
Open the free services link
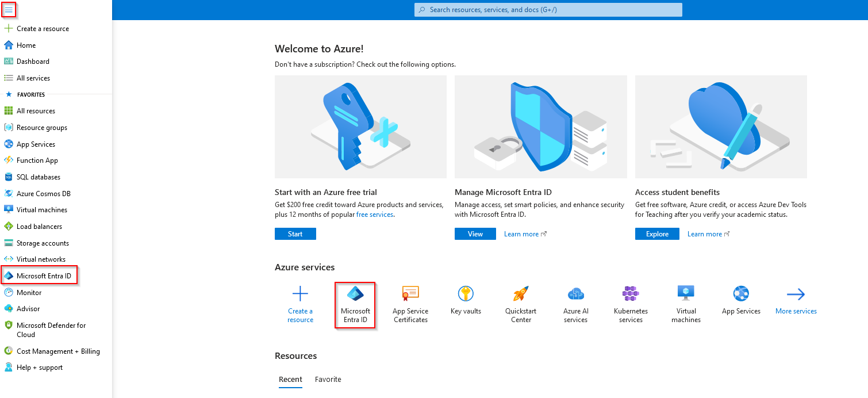(375, 215)
